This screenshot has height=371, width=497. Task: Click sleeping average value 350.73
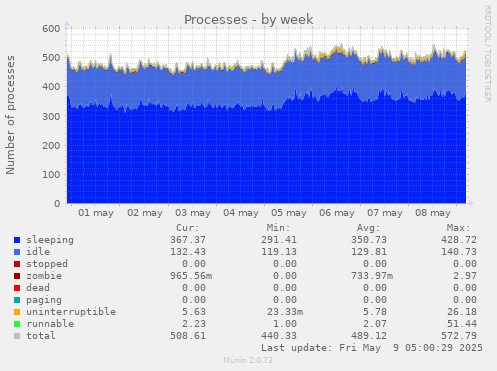point(369,240)
